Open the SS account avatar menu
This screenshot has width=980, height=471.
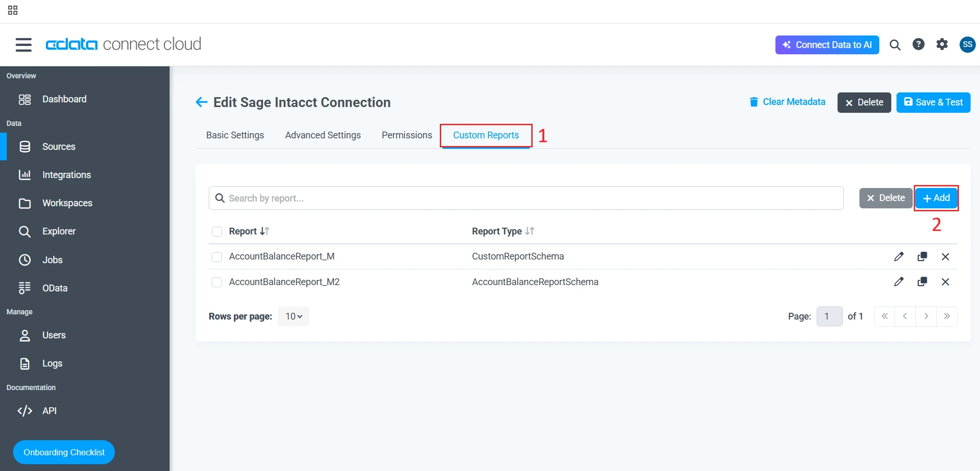[967, 44]
